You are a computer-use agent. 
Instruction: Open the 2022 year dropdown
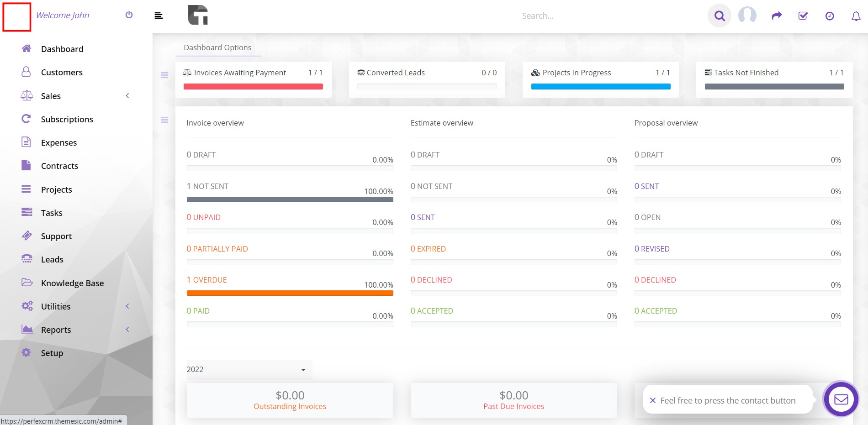247,369
